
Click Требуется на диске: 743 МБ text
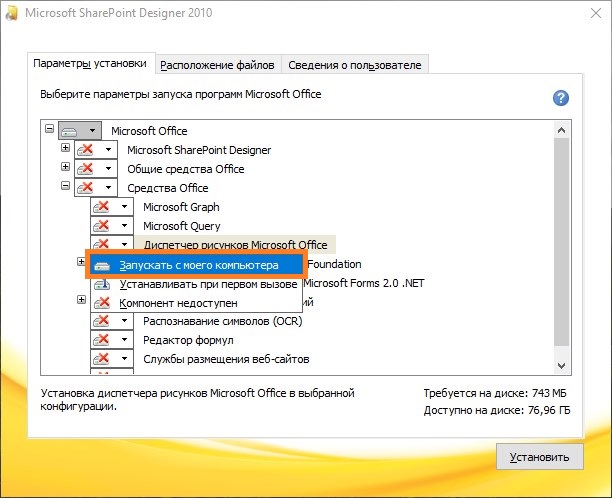[x=495, y=393]
